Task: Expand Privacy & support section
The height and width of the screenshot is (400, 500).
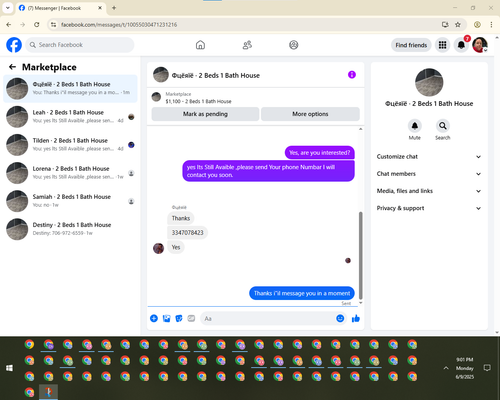Action: [429, 208]
